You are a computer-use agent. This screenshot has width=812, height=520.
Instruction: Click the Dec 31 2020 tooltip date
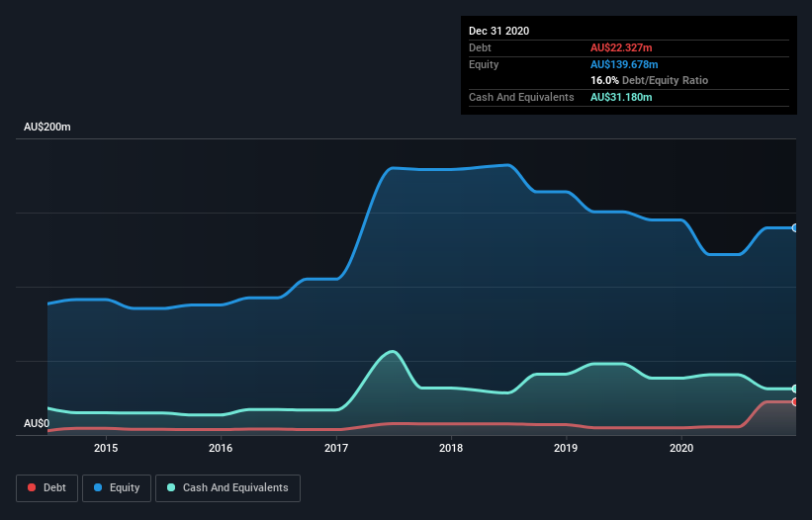[x=498, y=31]
